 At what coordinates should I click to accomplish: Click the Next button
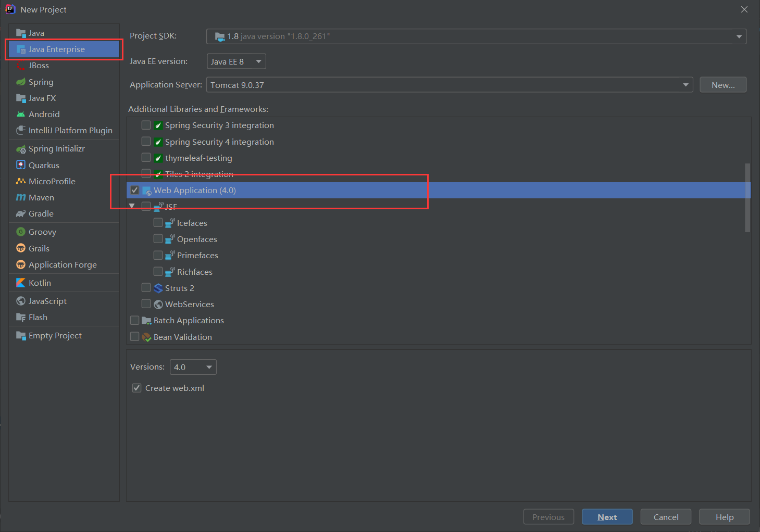pyautogui.click(x=607, y=517)
